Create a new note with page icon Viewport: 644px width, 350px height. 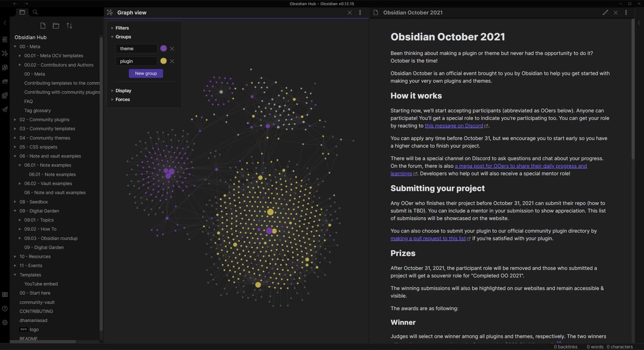click(x=43, y=26)
